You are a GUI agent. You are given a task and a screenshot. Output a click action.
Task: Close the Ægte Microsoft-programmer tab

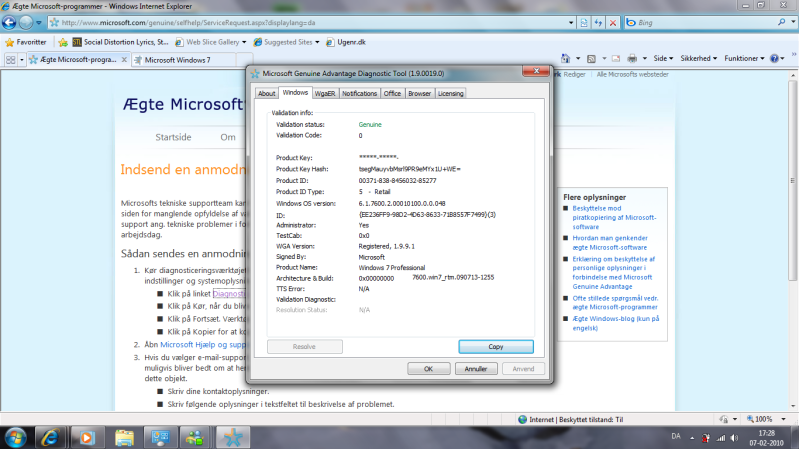(x=124, y=60)
